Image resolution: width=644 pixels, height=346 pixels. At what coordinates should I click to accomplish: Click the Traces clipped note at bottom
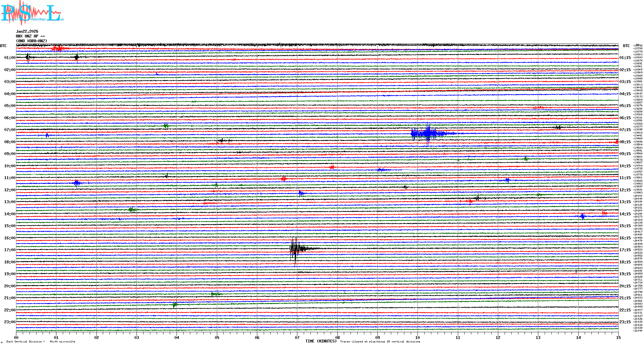click(x=380, y=342)
